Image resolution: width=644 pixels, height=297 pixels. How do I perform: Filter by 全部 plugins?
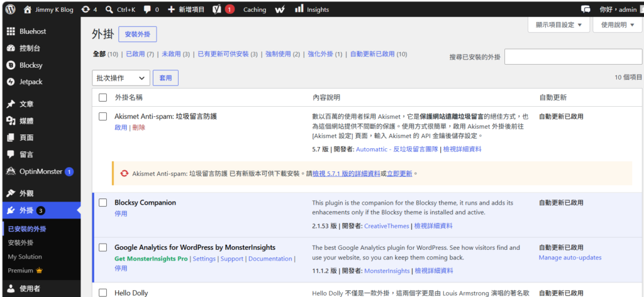(x=99, y=54)
